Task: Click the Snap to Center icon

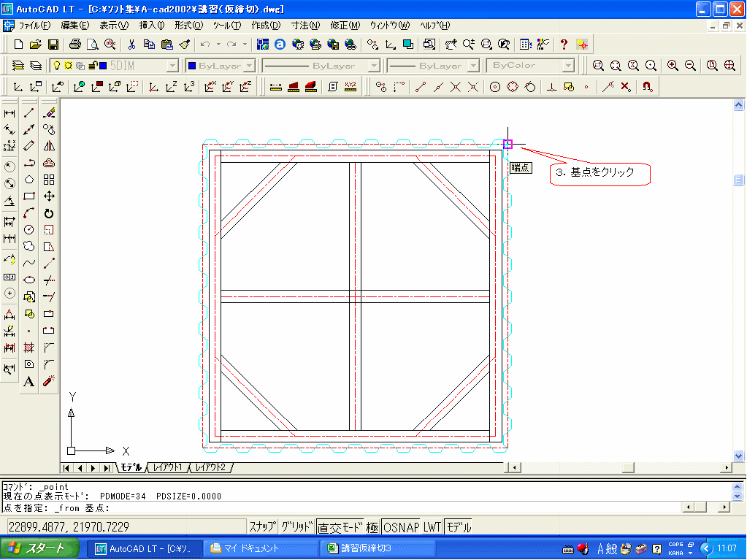Action: 495,87
